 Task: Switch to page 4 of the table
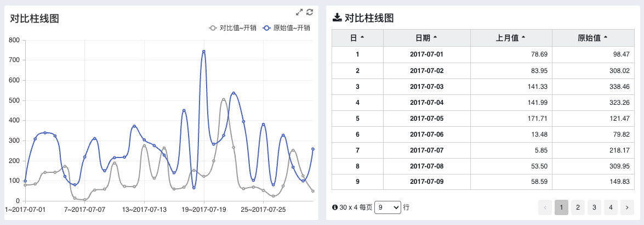[x=611, y=208]
